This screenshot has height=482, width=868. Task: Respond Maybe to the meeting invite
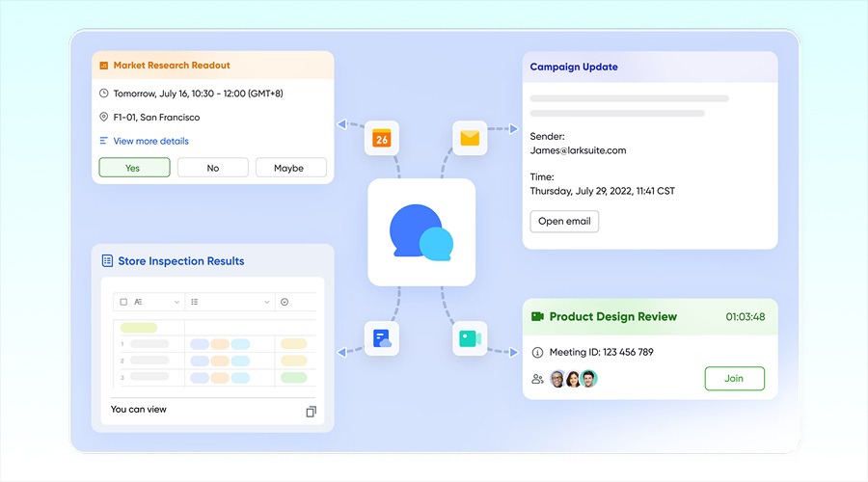tap(290, 168)
